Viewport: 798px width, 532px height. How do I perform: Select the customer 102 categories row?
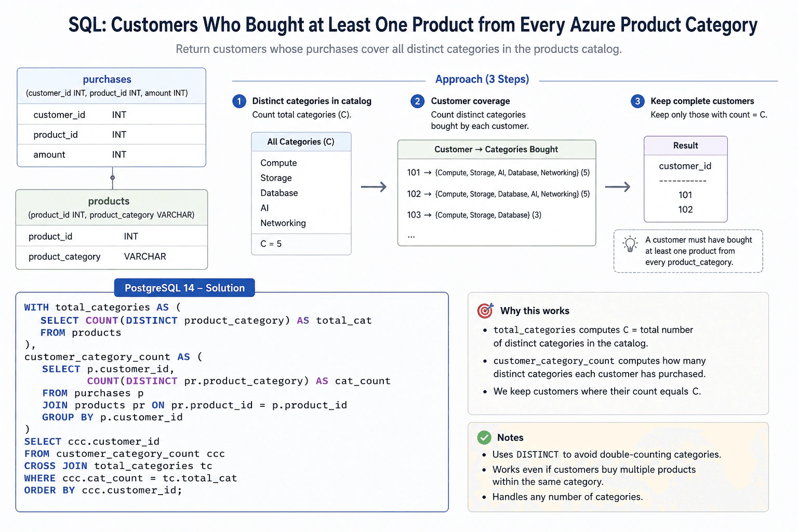[x=498, y=194]
